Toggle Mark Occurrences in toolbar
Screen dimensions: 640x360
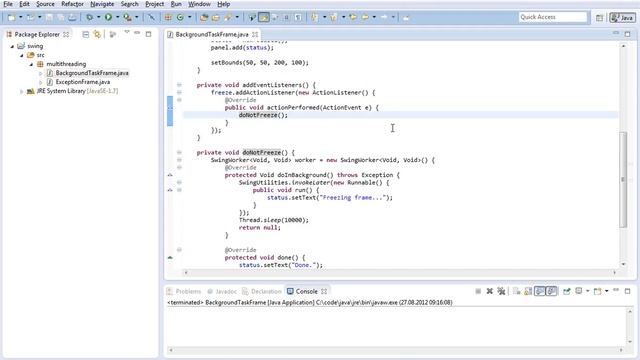tap(264, 17)
